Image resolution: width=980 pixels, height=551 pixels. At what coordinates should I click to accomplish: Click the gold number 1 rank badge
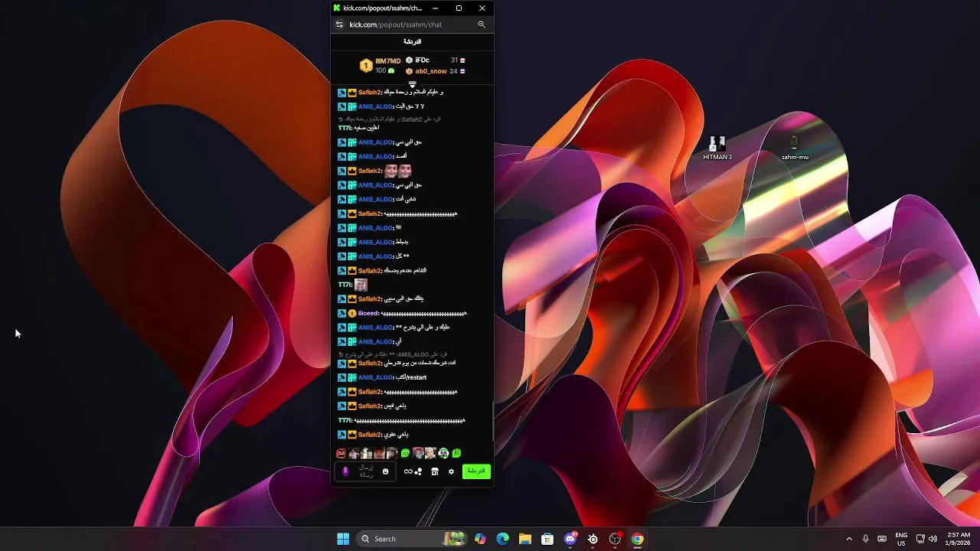coord(366,66)
